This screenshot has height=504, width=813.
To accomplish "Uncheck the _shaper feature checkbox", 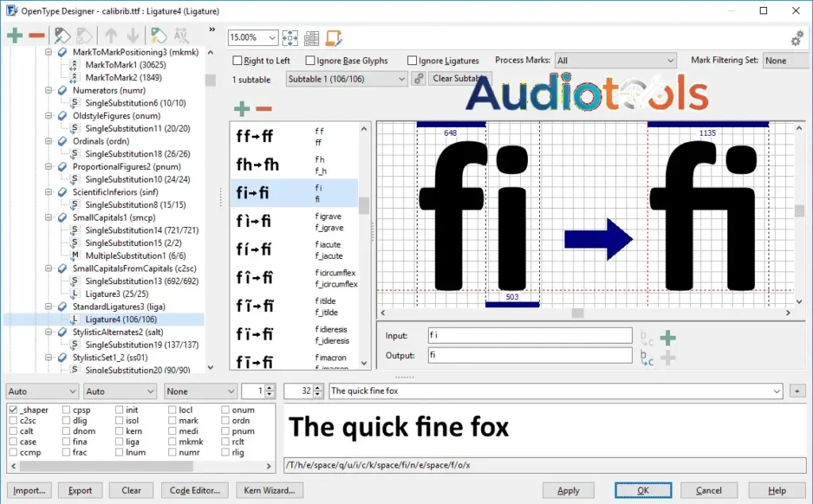I will [x=13, y=410].
